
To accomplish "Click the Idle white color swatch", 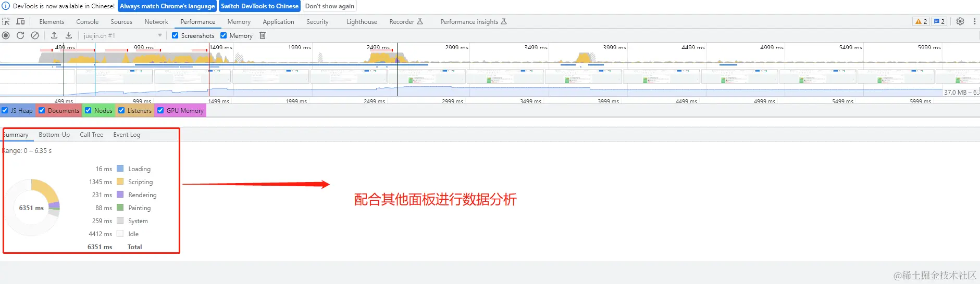I will tap(120, 234).
